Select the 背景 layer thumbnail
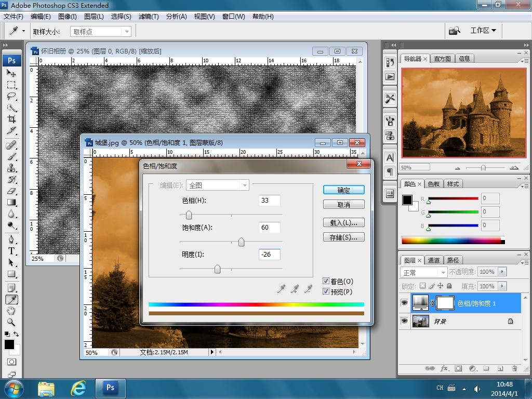 pos(421,321)
